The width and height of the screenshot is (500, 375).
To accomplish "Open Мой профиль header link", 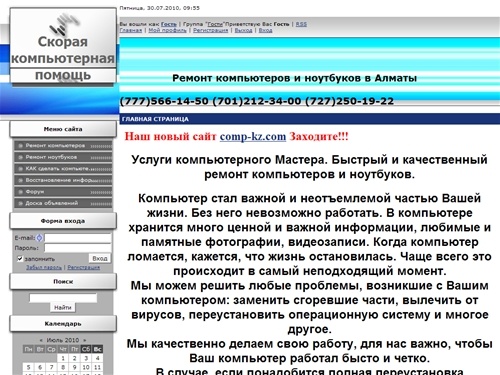I will (x=167, y=30).
